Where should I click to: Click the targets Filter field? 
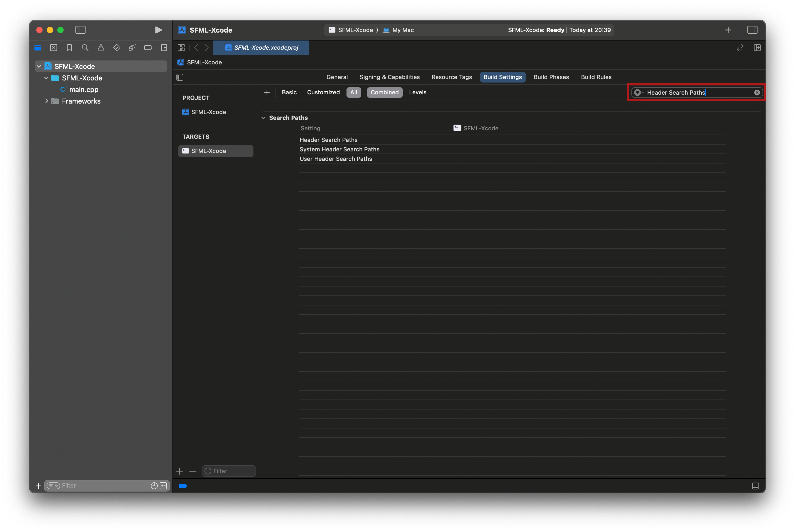[x=229, y=471]
